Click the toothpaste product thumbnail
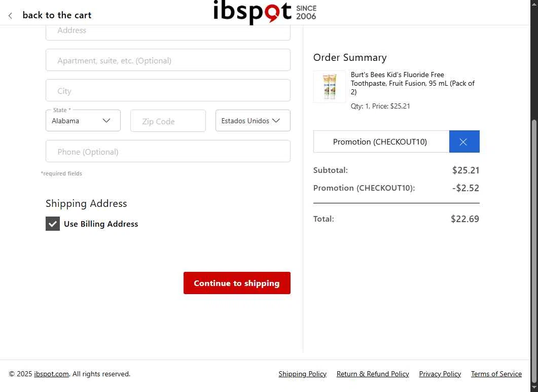538x392 pixels. 330,87
